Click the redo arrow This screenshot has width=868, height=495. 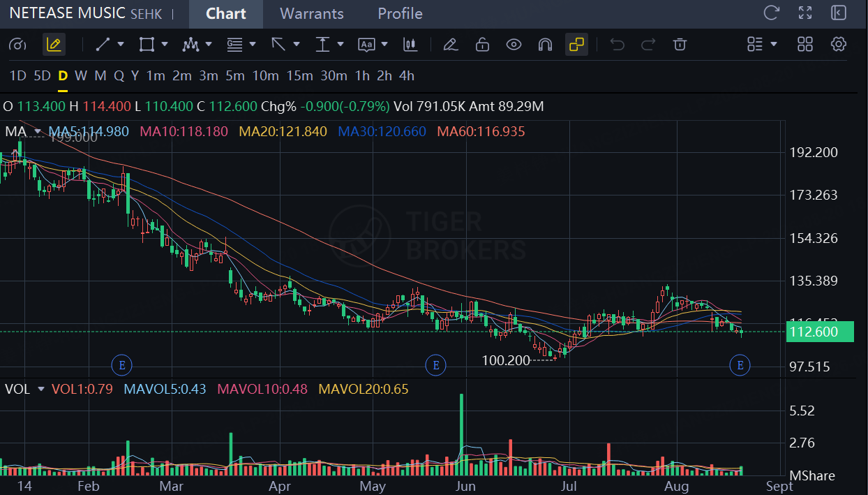648,45
